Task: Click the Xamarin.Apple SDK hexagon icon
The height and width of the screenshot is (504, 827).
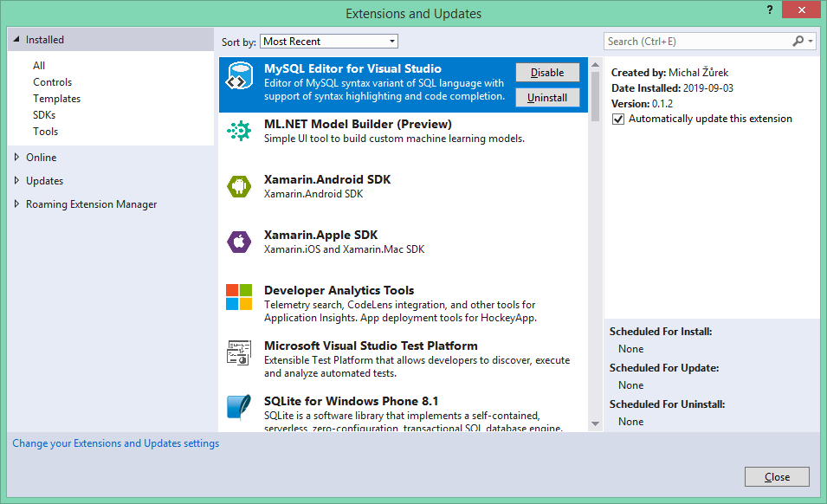Action: pyautogui.click(x=239, y=242)
